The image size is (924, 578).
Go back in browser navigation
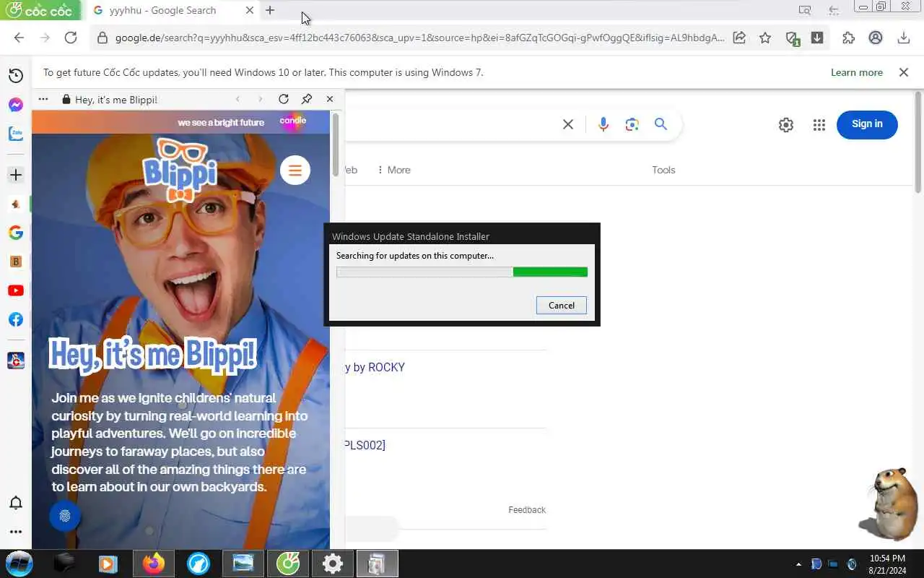coord(19,38)
